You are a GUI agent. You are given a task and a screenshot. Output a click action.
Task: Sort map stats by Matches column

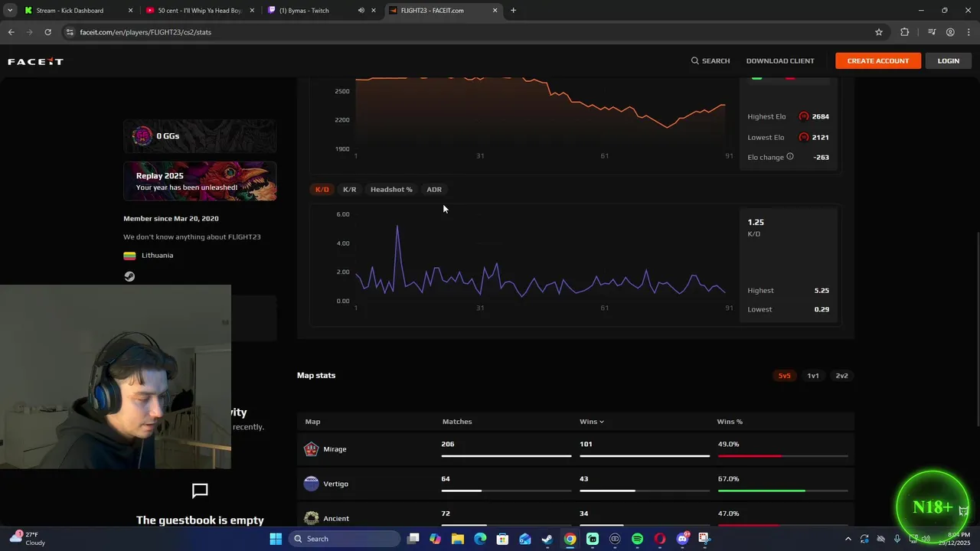coord(457,422)
